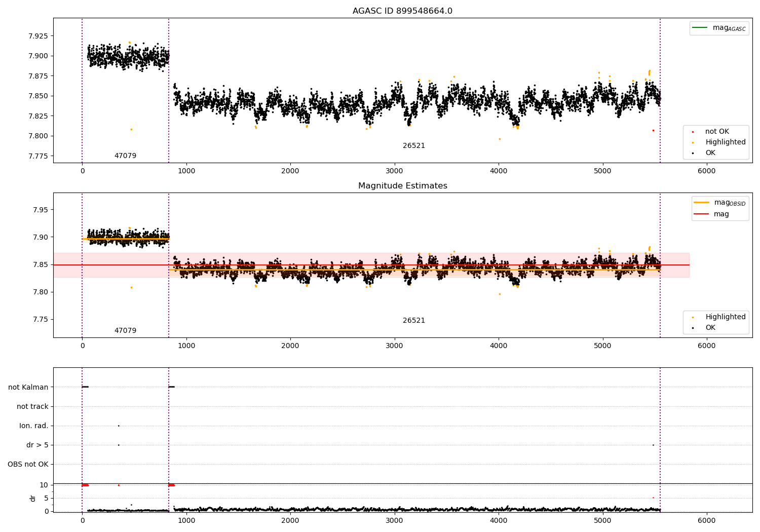Image resolution: width=760 pixels, height=532 pixels.
Task: Click the 7.800 y-axis tick in top plot
Action: point(38,136)
